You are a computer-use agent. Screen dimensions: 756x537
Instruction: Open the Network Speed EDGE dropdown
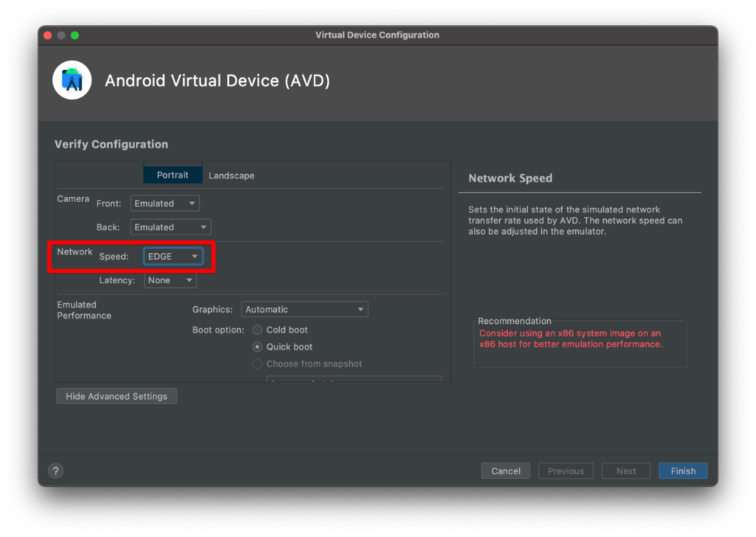point(173,256)
